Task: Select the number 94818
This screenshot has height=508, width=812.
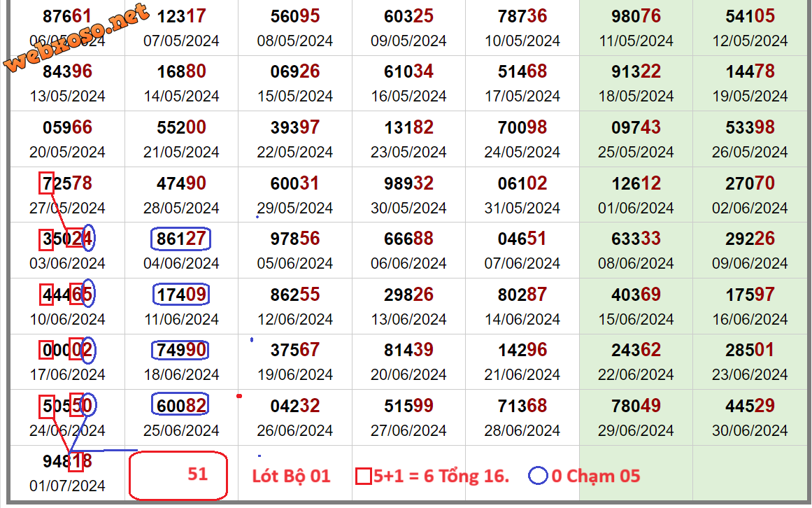Action: (67, 461)
